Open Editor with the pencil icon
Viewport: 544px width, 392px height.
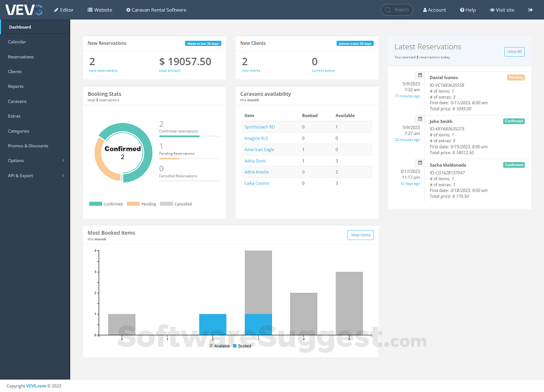coord(64,10)
